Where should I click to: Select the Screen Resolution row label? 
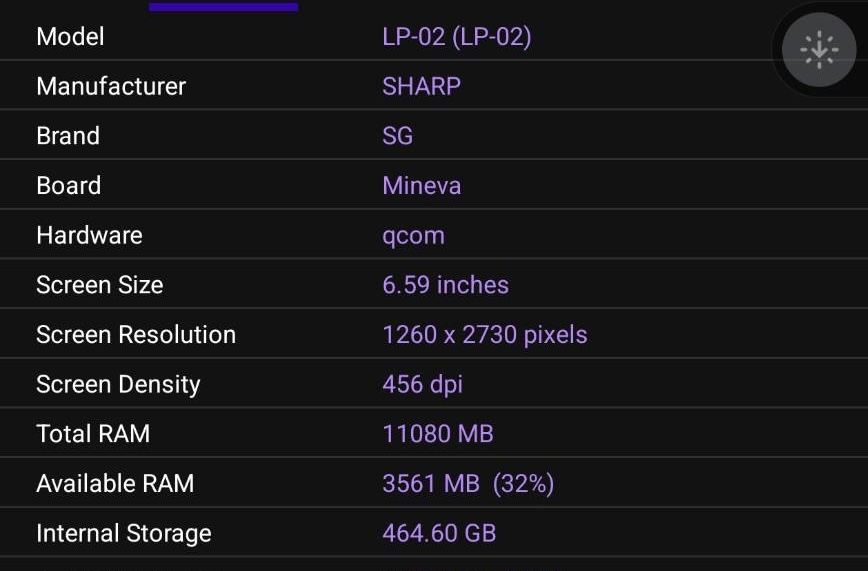click(x=136, y=335)
